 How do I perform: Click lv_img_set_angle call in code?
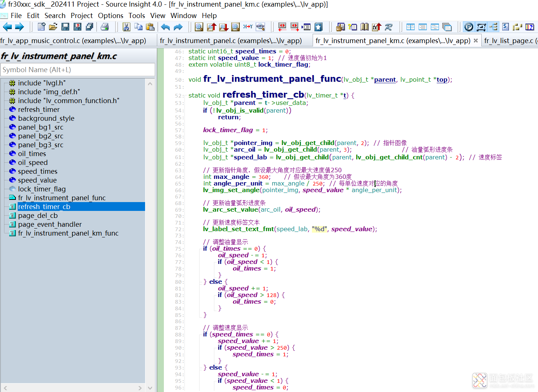pyautogui.click(x=231, y=190)
